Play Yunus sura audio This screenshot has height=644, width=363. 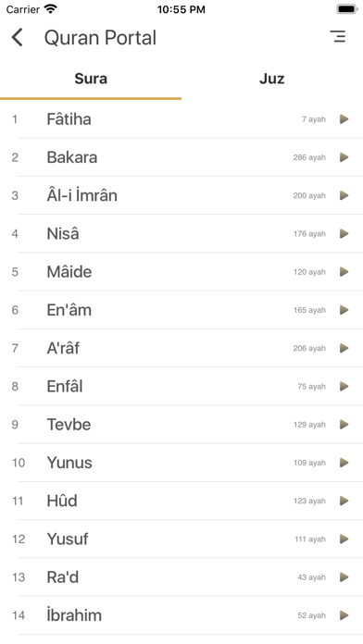(x=344, y=463)
